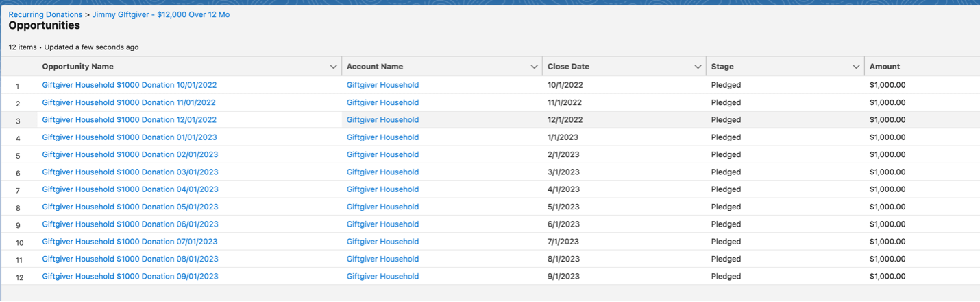
Task: Go to Recurring Donations breadcrumb
Action: click(45, 14)
